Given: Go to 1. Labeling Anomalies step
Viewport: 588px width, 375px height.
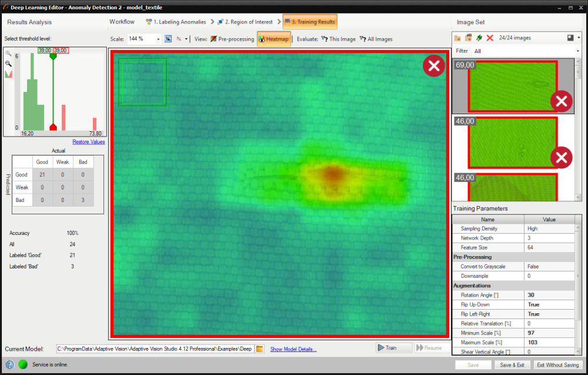Looking at the screenshot, I should tap(175, 22).
